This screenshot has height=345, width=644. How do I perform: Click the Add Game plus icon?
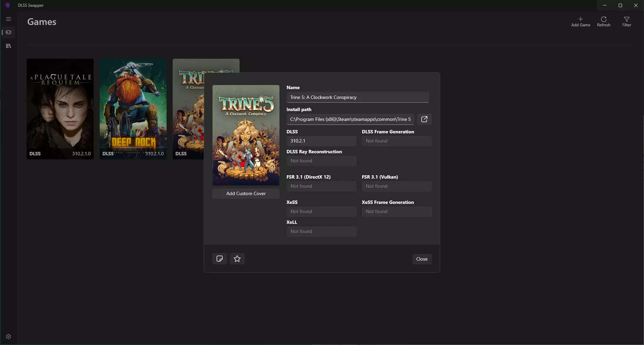[580, 21]
